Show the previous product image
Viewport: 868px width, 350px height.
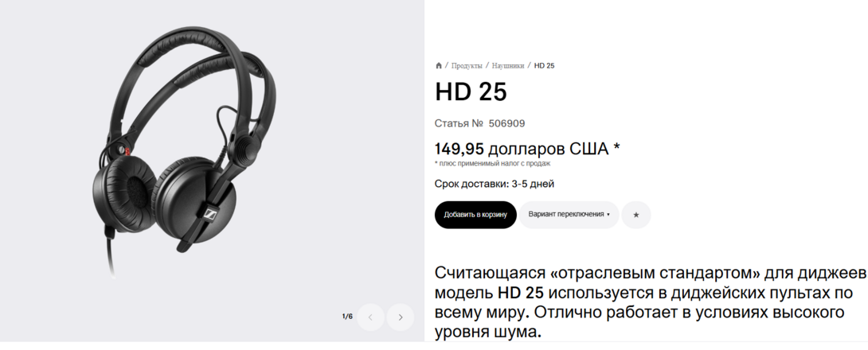tap(370, 317)
